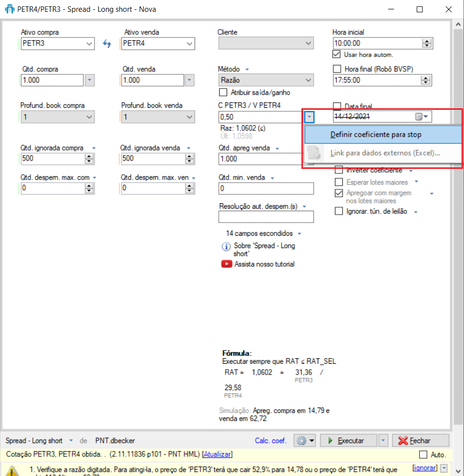464x476 pixels.
Task: Open the gear settings button
Action: tap(304, 440)
